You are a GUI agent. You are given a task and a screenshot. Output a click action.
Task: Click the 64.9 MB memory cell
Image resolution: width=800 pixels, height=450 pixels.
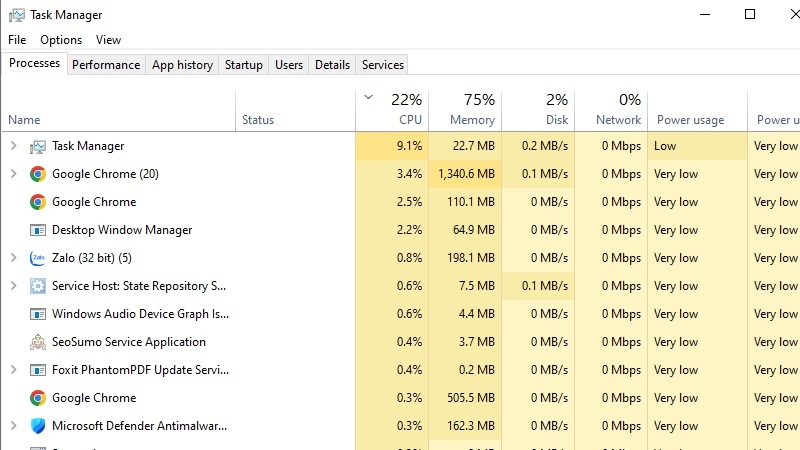tap(465, 230)
